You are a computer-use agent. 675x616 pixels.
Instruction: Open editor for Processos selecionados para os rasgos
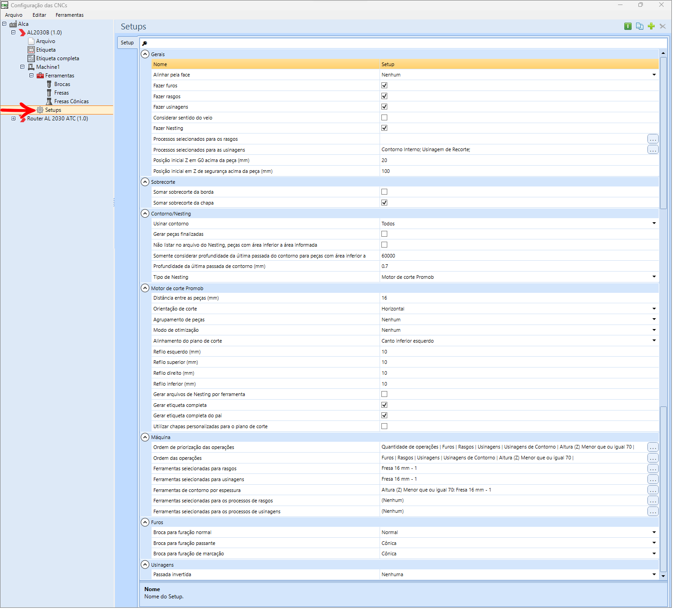tap(653, 139)
